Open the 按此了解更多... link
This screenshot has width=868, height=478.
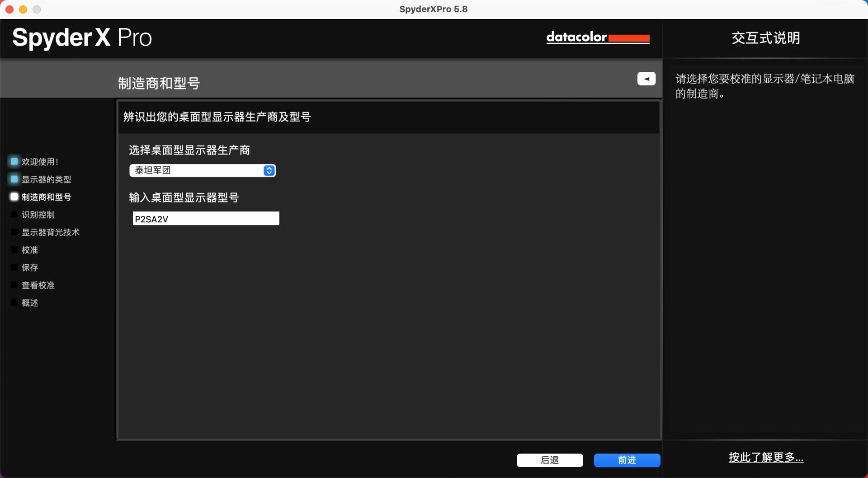766,457
